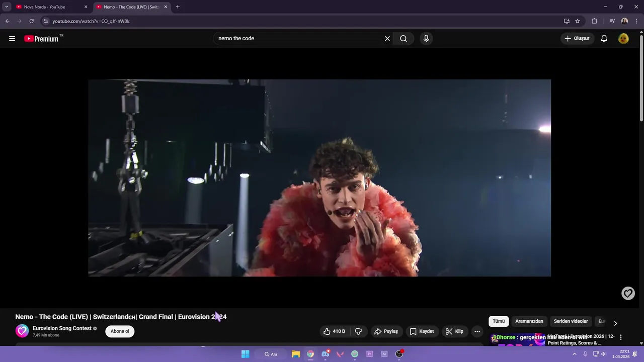Reload the YouTube page
The image size is (644, 362).
click(31, 21)
